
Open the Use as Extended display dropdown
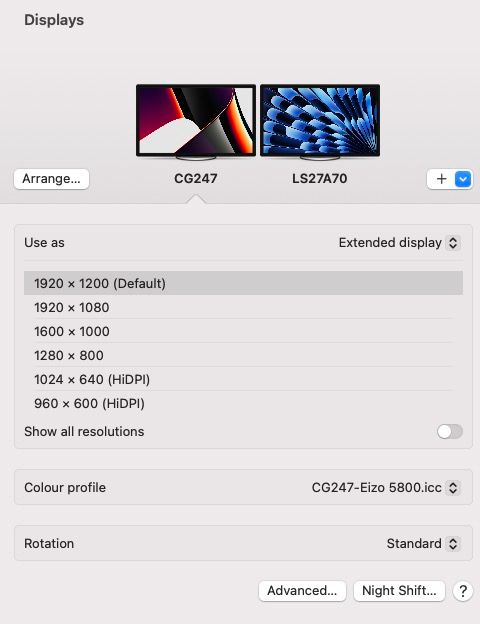point(400,243)
